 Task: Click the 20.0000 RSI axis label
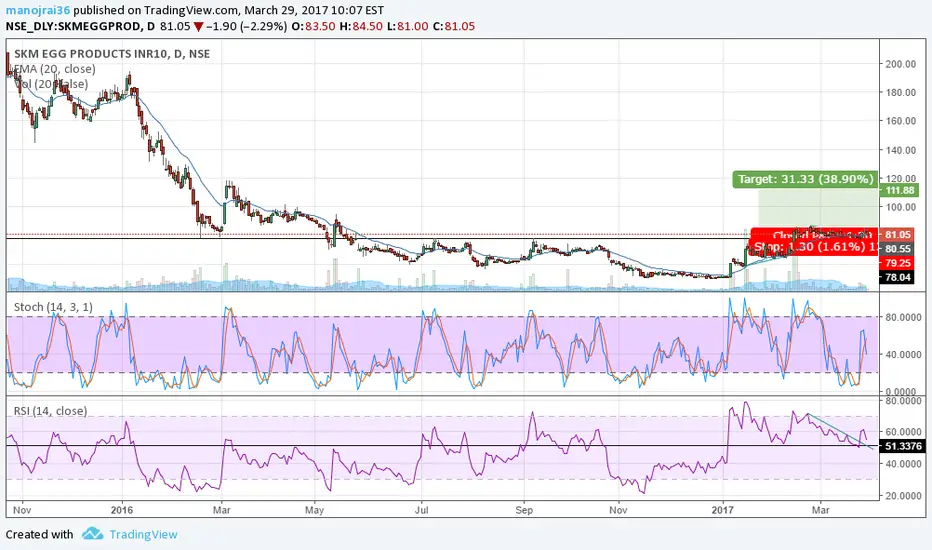[x=903, y=495]
